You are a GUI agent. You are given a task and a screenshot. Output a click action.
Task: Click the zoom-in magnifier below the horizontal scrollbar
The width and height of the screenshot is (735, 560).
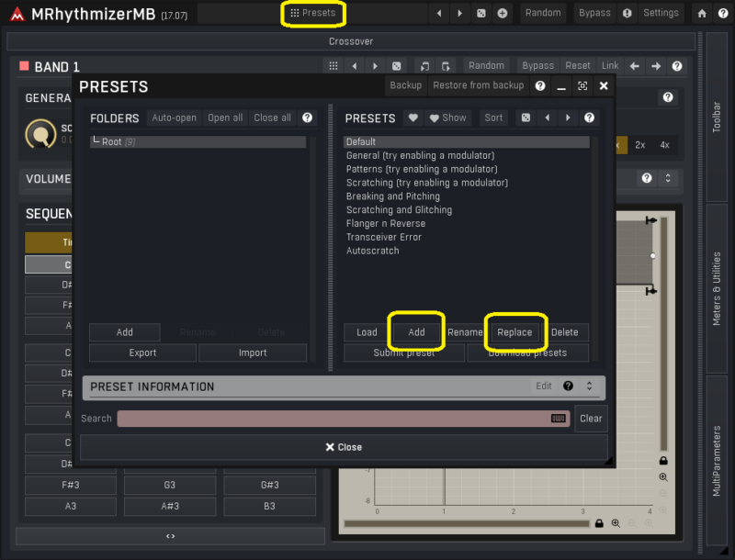(x=616, y=523)
